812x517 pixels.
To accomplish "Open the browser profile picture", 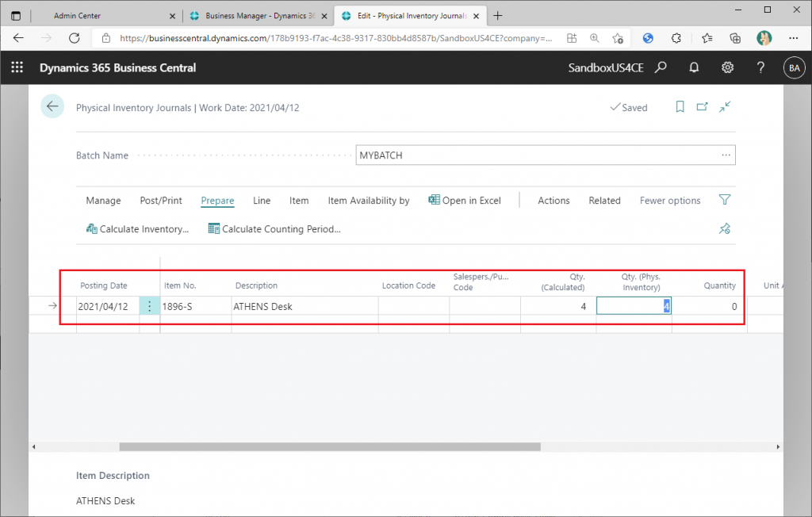I will click(764, 38).
